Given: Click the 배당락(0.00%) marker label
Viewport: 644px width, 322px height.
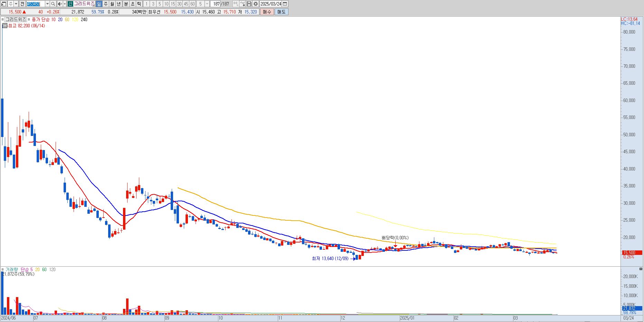Looking at the screenshot, I should pos(395,238).
